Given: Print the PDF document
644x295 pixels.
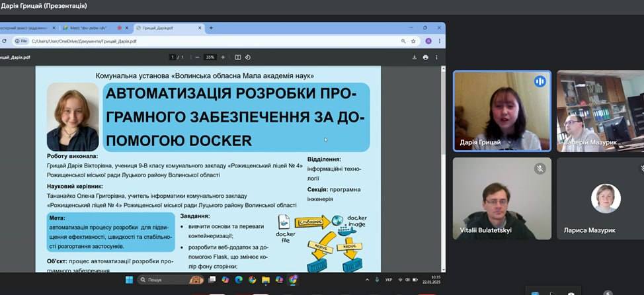Looking at the screenshot, I should 425,57.
